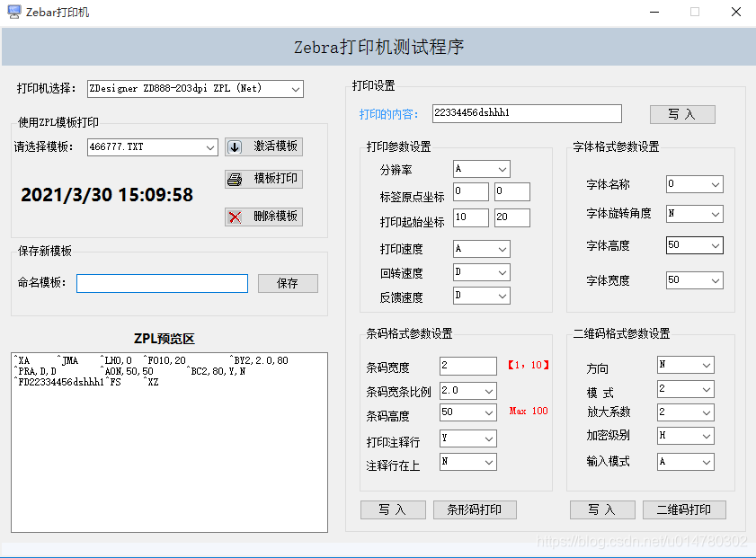Minimize the Zebar打印机 window
The height and width of the screenshot is (558, 756).
point(654,12)
